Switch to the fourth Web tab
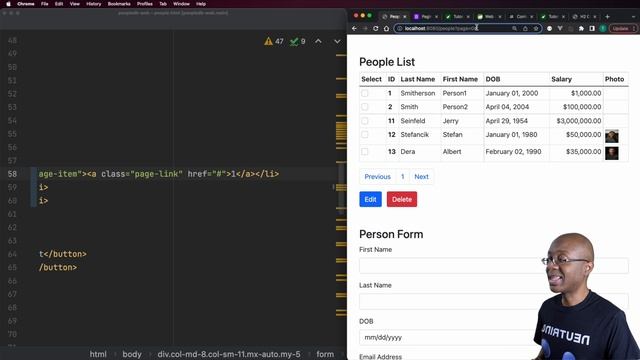This screenshot has width=640, height=360. 488,17
